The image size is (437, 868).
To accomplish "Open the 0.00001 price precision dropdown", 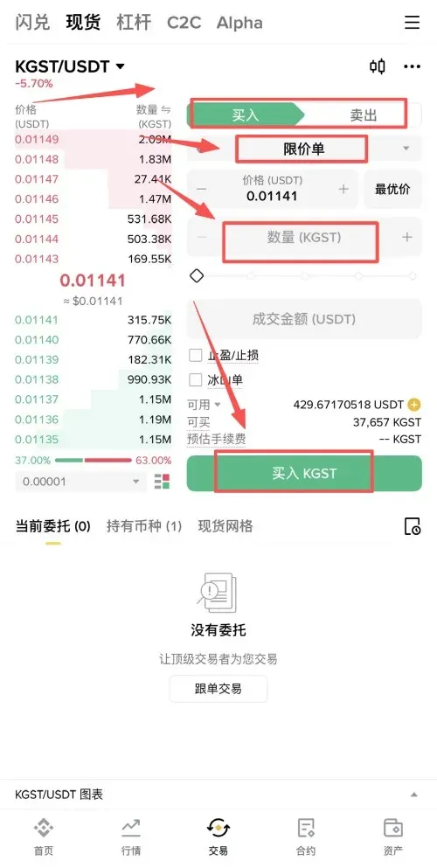I will [81, 482].
